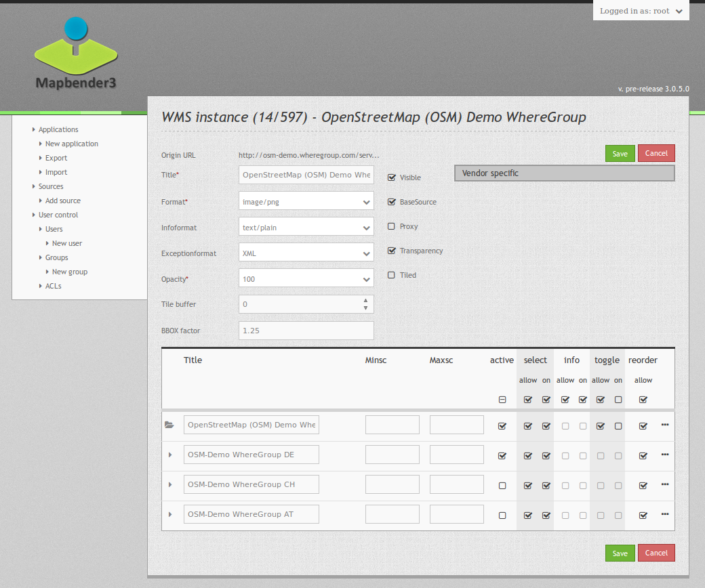Click the Origin URL text osm-demo.wheregroup.com
Screen dimensions: 705x588
point(309,155)
